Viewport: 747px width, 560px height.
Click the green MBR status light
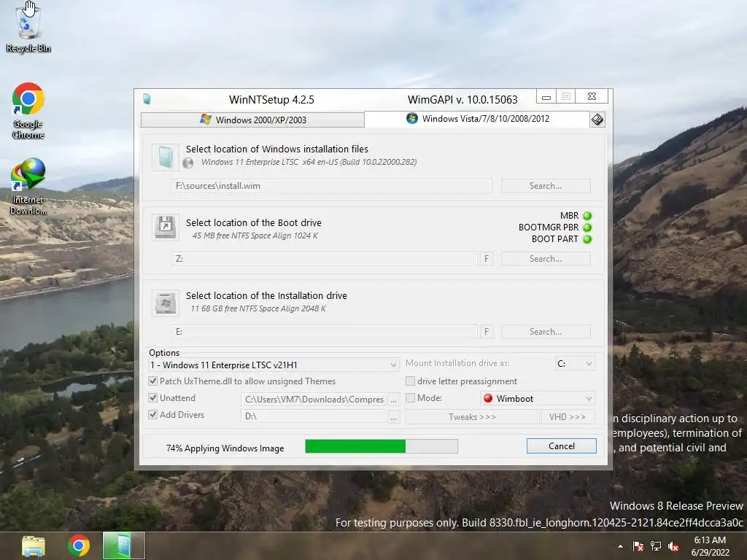click(587, 216)
